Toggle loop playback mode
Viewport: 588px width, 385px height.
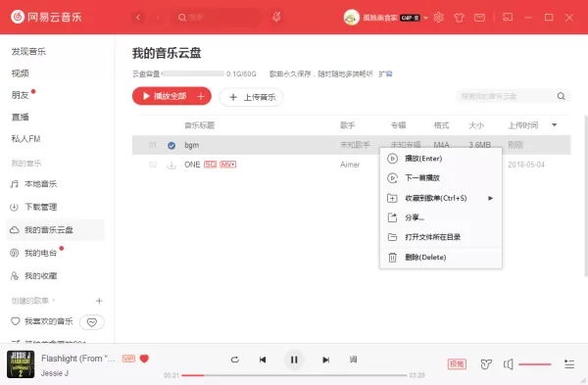click(x=235, y=360)
